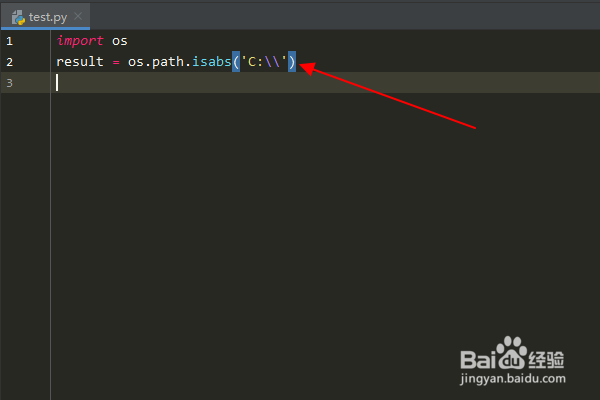The image size is (600, 400).
Task: Select the test.py tab label
Action: click(x=48, y=17)
